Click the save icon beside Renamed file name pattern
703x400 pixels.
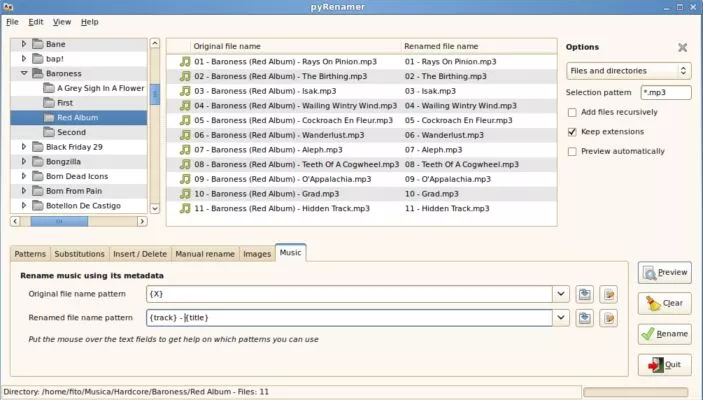[585, 318]
